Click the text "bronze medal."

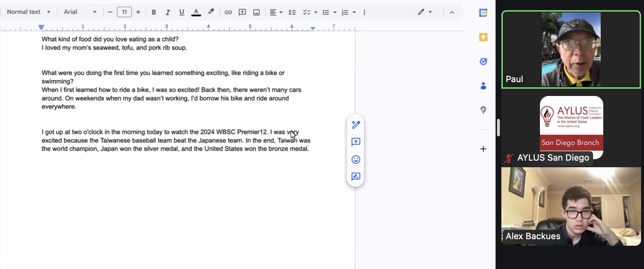click(x=289, y=149)
